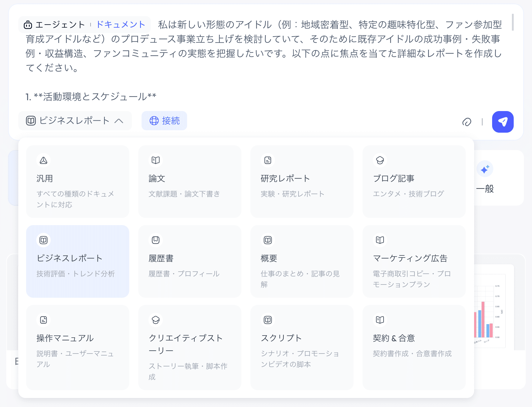Click the 履歴書 card icon
532x407 pixels.
(x=156, y=240)
